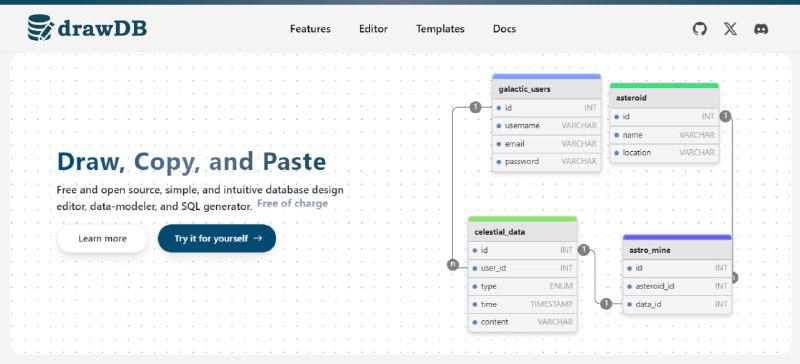Viewport: 800px width, 364px height.
Task: Click the drawDB database logo icon
Action: (40, 28)
